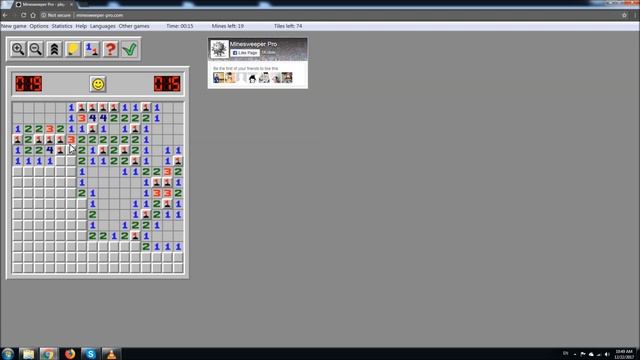Click the green checkmark icon
This screenshot has height=360, width=640.
[129, 49]
